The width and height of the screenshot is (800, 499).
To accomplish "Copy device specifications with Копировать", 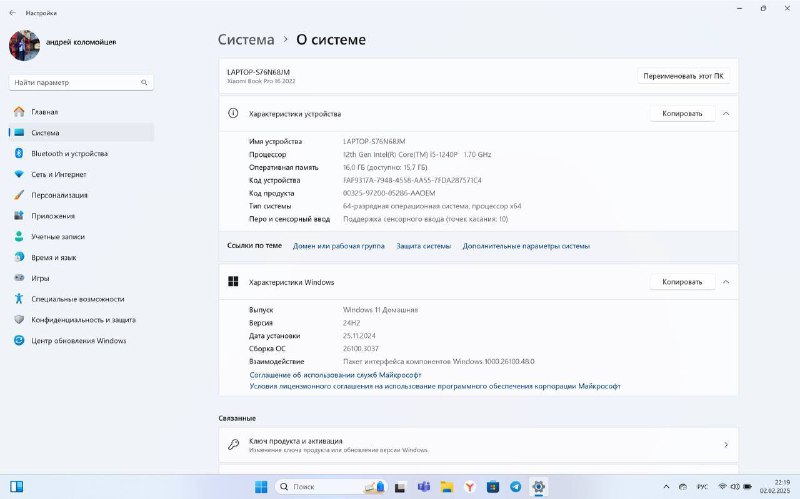I will pyautogui.click(x=682, y=113).
